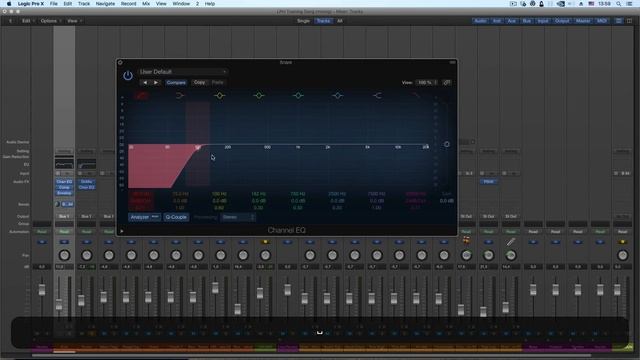The height and width of the screenshot is (360, 640).
Task: Toggle the red low-cut filter band icon
Action: coord(141,96)
